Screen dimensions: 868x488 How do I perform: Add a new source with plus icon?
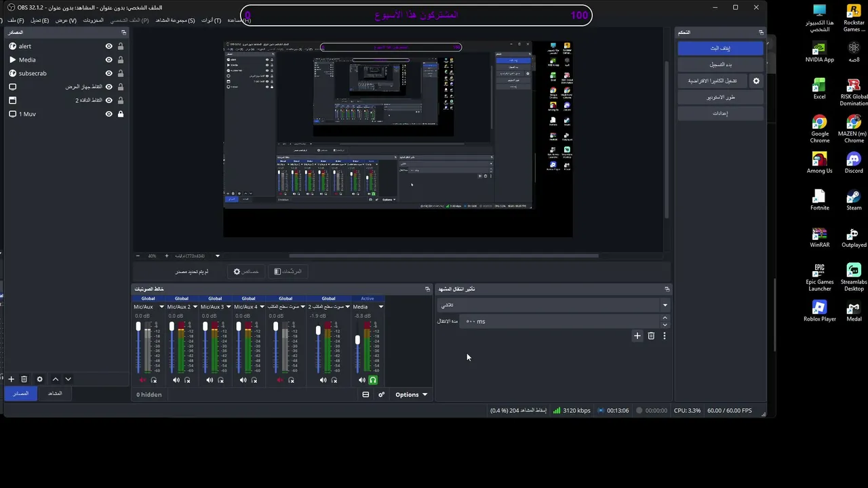(11, 379)
